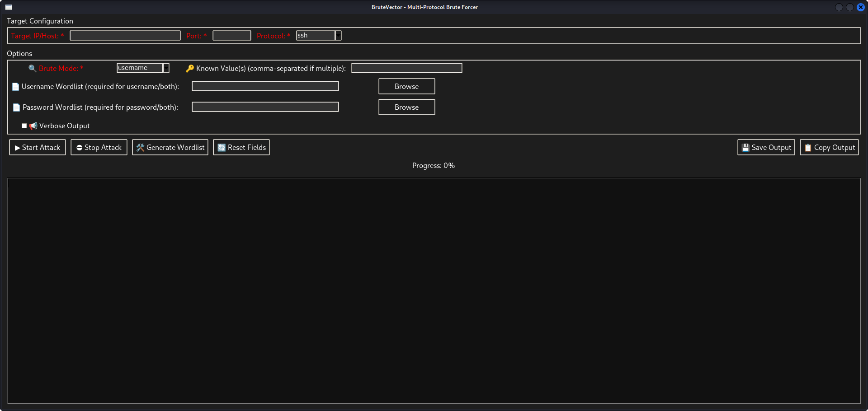Click the floppy disk icon on Save Output
This screenshot has width=868, height=411.
tap(745, 147)
